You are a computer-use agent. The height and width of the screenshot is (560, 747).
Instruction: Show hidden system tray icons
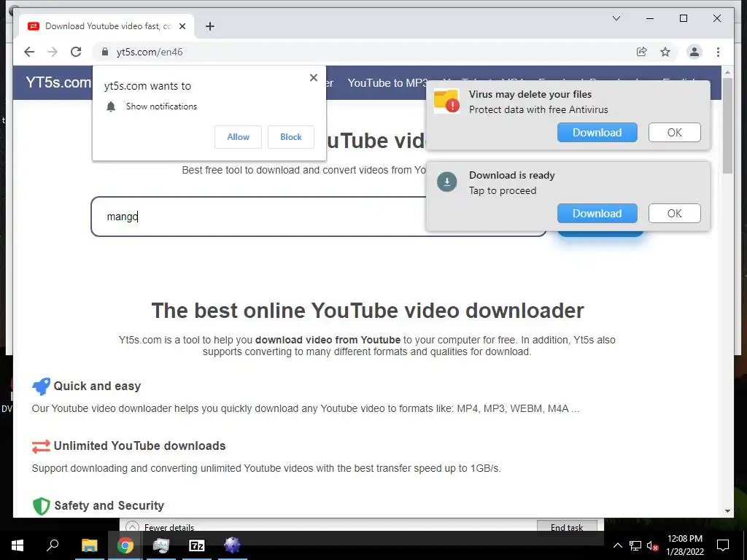click(x=617, y=545)
